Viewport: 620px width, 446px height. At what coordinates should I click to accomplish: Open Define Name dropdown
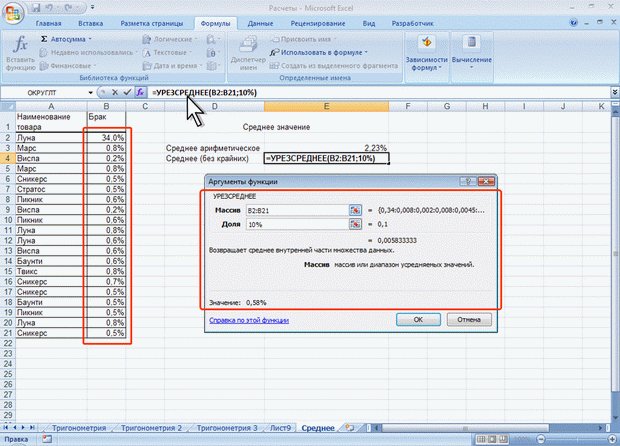(304, 39)
